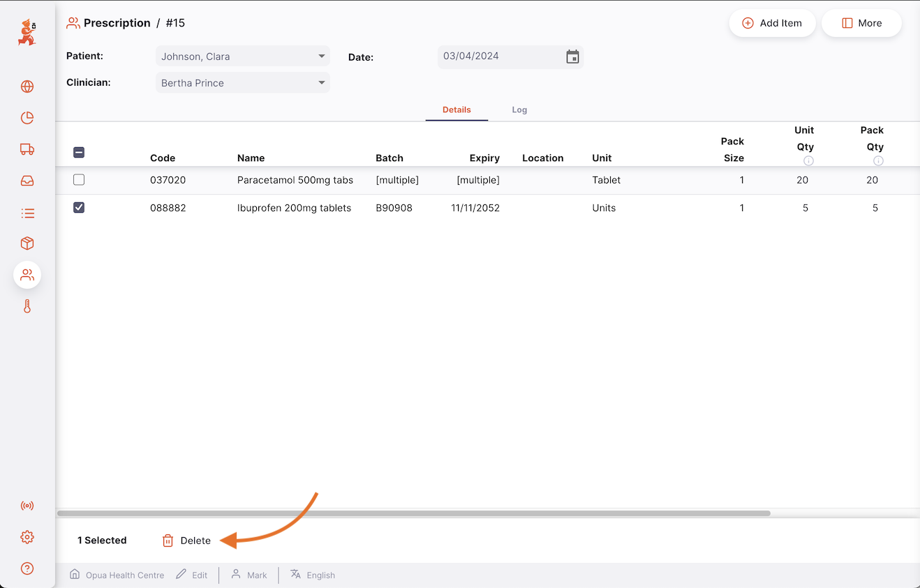Image resolution: width=920 pixels, height=588 pixels.
Task: Check the Paracetamol 500mg tabs row checkbox
Action: (79, 180)
